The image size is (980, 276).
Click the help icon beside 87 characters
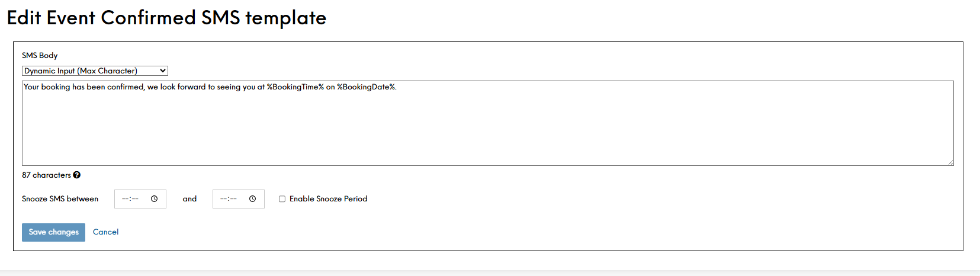coord(77,175)
